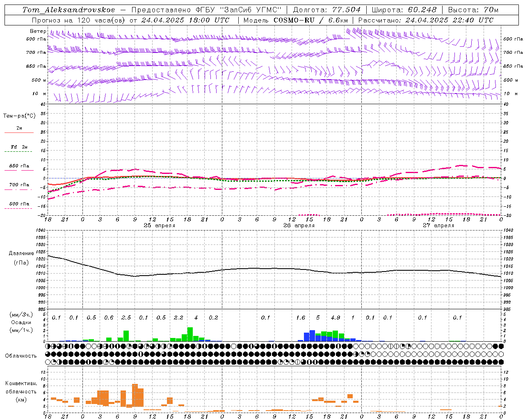Click the station name Tom_Aleksandrovskoe
525x420 pixels.
point(69,10)
